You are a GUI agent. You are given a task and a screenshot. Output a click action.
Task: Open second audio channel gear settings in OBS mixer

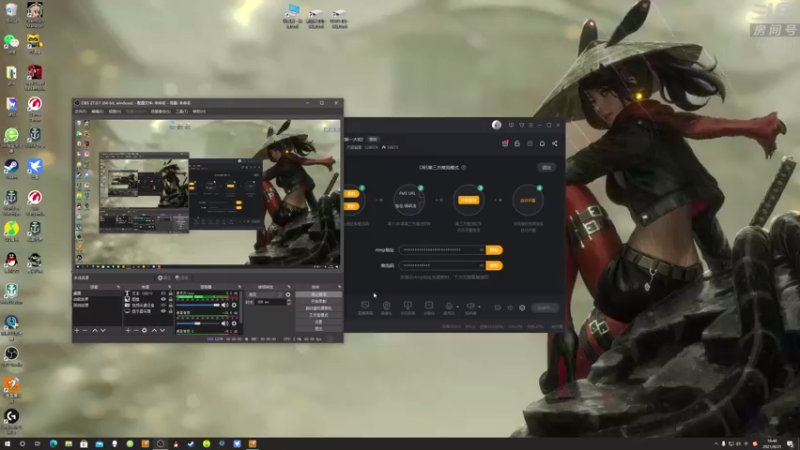coord(234,323)
